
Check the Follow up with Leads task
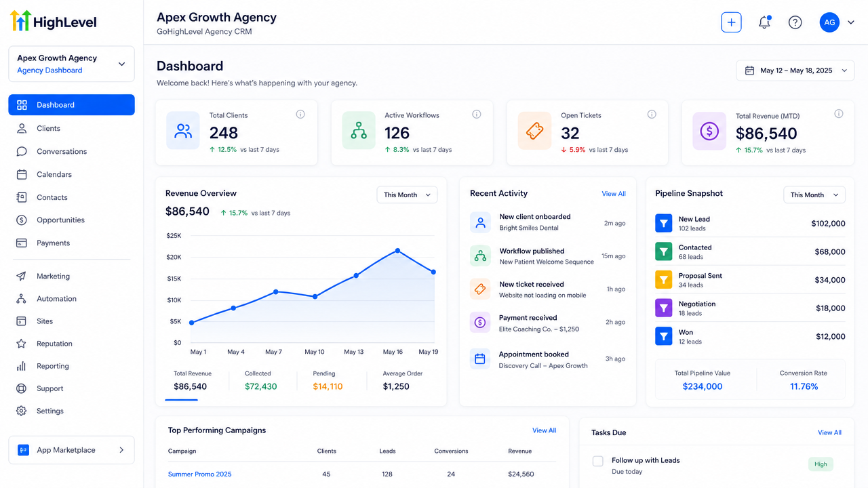[x=598, y=462]
